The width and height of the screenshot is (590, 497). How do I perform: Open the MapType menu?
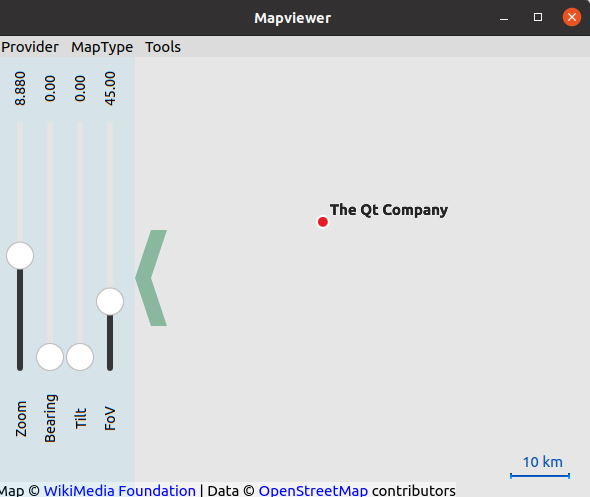coord(102,47)
